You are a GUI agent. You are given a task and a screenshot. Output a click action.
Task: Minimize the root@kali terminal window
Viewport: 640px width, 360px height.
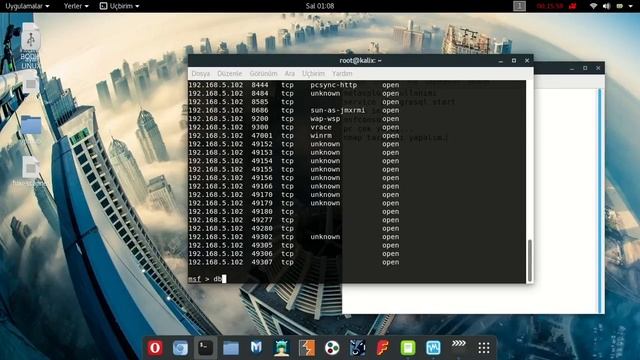(501, 60)
